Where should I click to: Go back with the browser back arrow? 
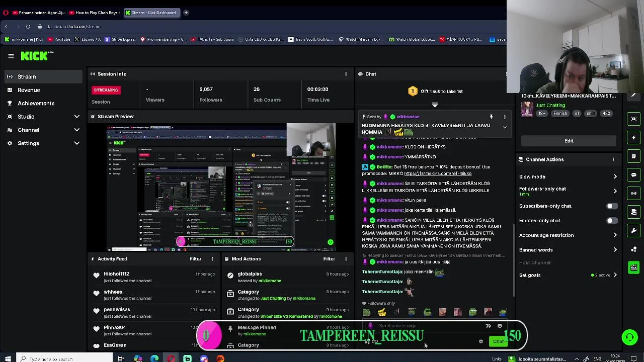(x=6, y=26)
